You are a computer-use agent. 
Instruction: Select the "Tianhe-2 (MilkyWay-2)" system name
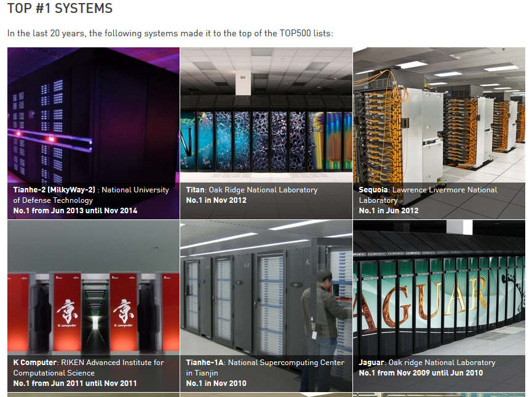[x=54, y=190]
